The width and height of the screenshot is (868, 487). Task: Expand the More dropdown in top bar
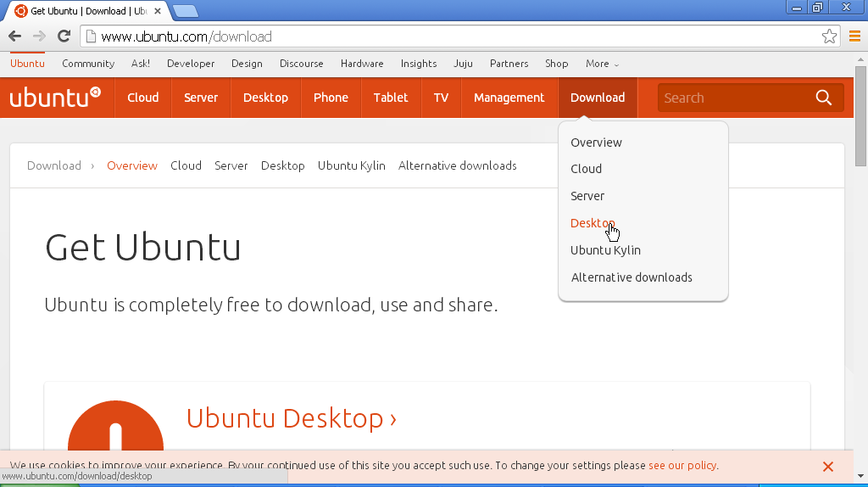pos(603,64)
